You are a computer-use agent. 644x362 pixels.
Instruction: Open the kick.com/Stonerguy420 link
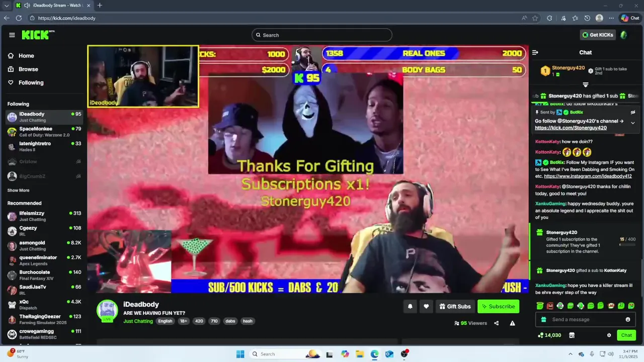pos(571,128)
